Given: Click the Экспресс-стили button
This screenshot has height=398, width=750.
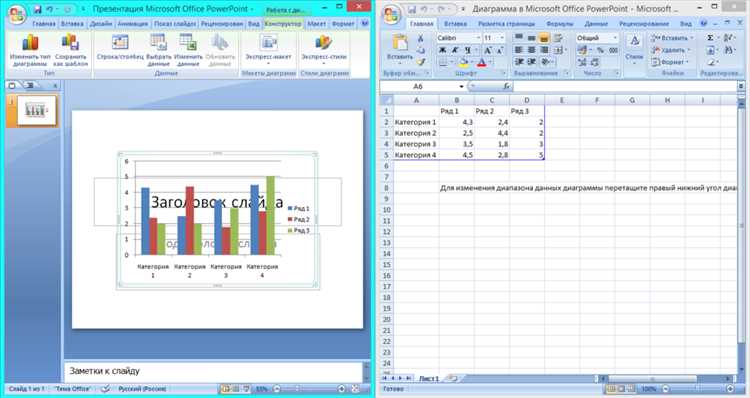Looking at the screenshot, I should (324, 48).
